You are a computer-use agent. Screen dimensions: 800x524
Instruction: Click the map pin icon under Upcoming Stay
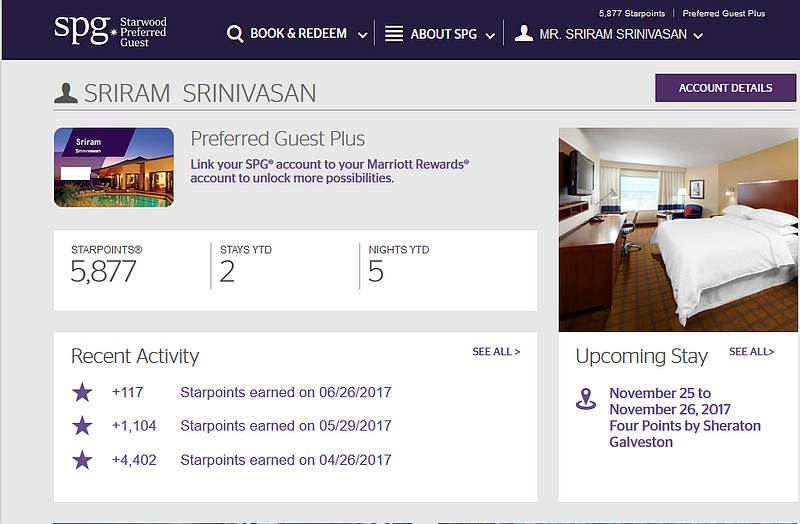click(586, 398)
